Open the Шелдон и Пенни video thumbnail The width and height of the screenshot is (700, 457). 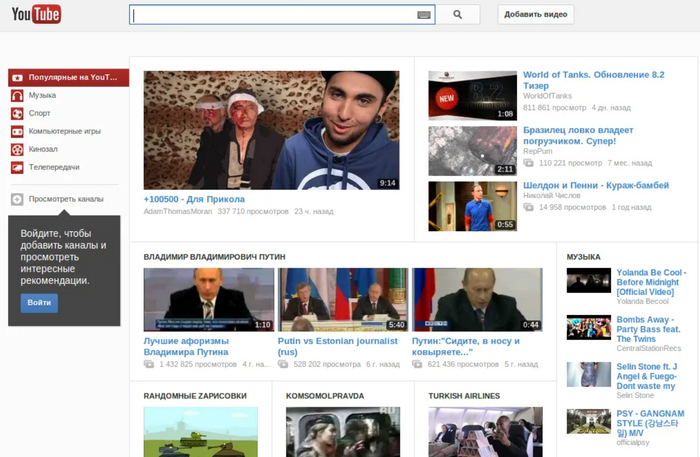(473, 206)
